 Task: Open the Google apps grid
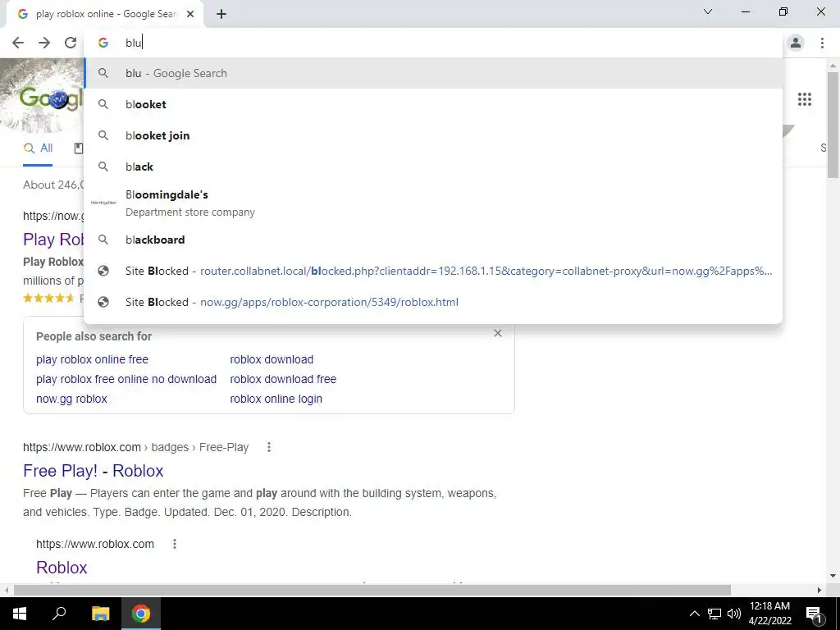coord(804,99)
